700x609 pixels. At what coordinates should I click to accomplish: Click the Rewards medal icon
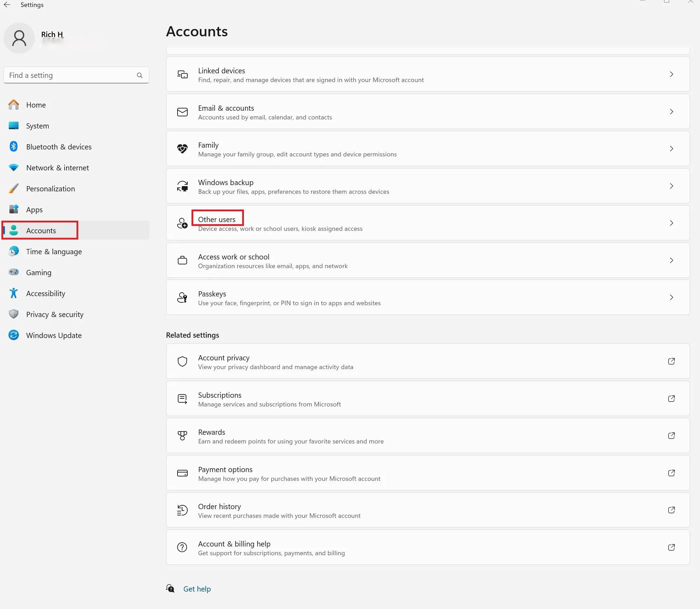tap(182, 436)
